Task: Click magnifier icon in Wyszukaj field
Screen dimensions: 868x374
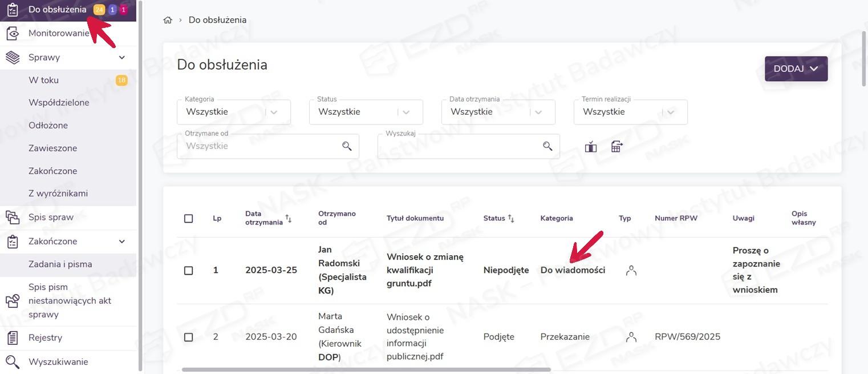Action: pos(547,146)
